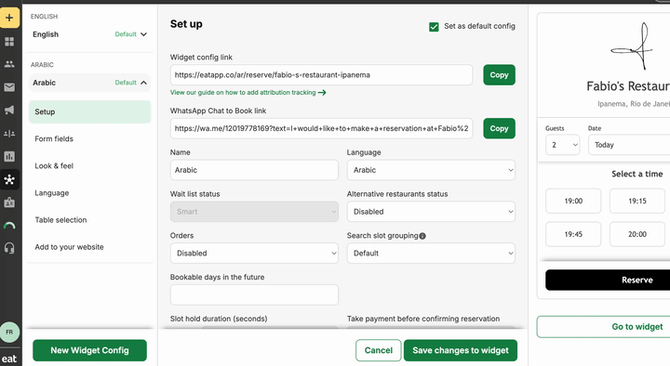Click the green arc gauge icon
670x366 pixels.
click(x=9, y=225)
